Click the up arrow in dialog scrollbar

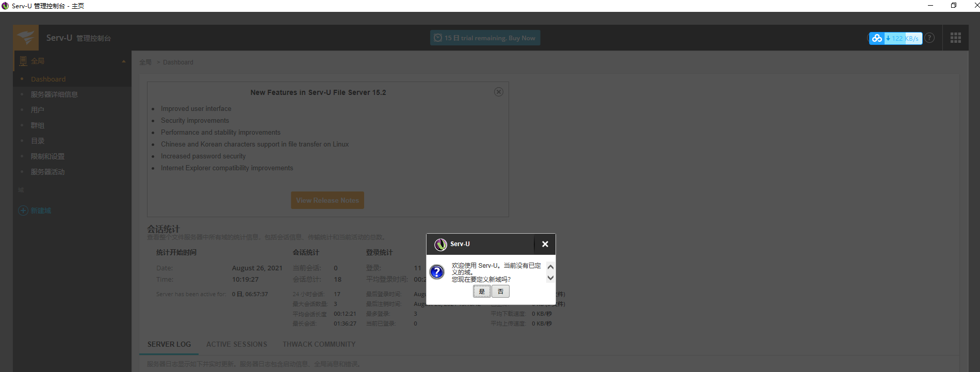click(550, 267)
